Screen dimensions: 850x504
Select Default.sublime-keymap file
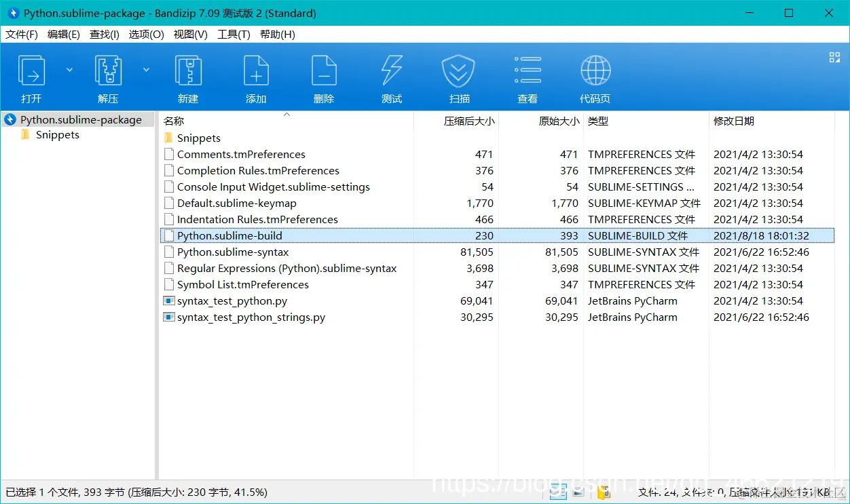click(237, 203)
